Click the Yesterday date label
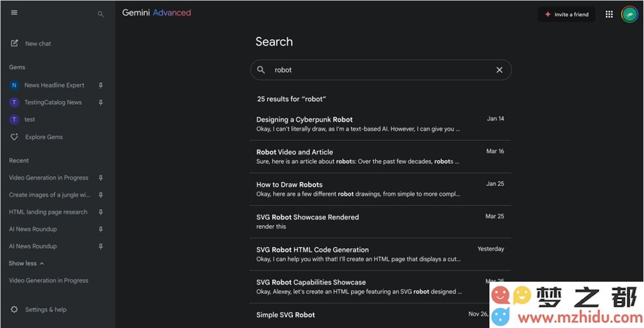Image resolution: width=644 pixels, height=328 pixels. point(491,249)
